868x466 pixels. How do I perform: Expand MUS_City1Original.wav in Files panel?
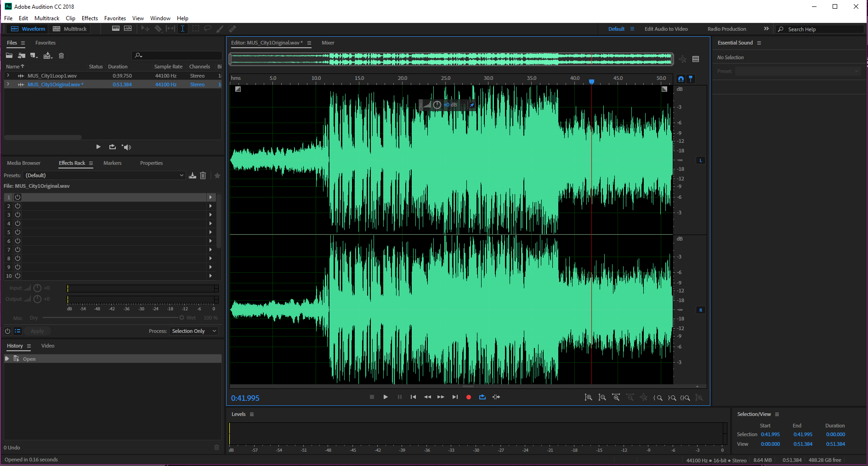[x=8, y=84]
